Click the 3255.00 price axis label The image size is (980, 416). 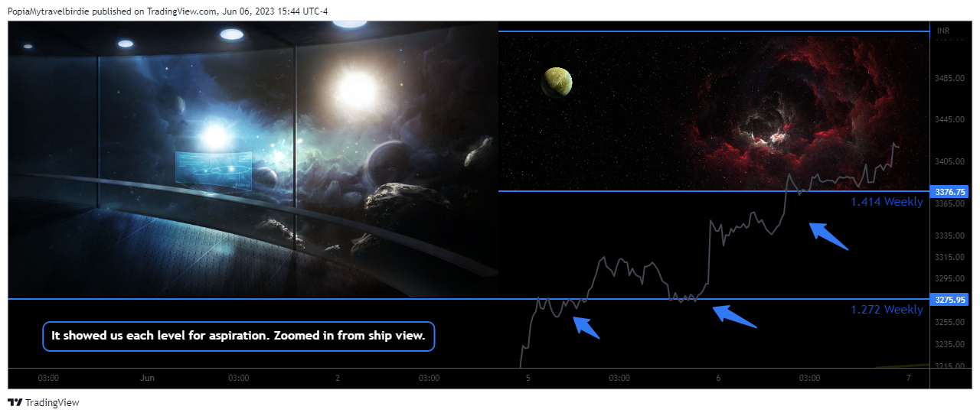949,322
